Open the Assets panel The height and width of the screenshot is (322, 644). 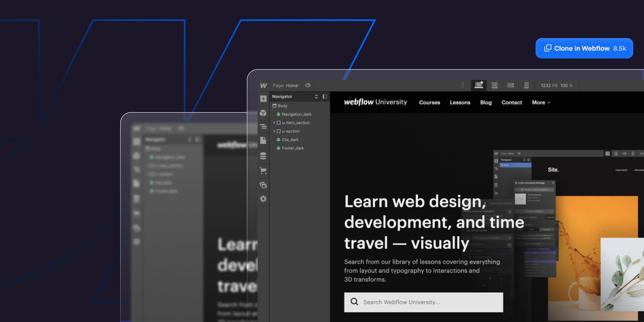(x=263, y=185)
